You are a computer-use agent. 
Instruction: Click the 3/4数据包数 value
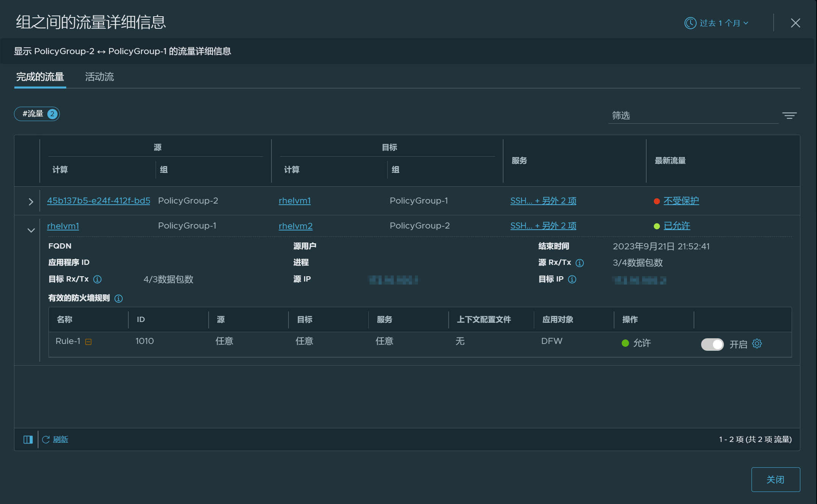[638, 263]
